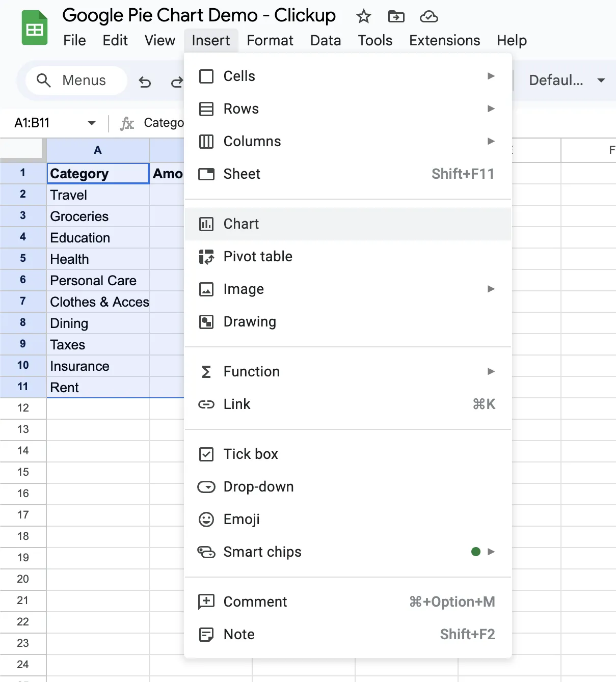This screenshot has height=682, width=616.
Task: Open the Format menu
Action: coord(270,41)
